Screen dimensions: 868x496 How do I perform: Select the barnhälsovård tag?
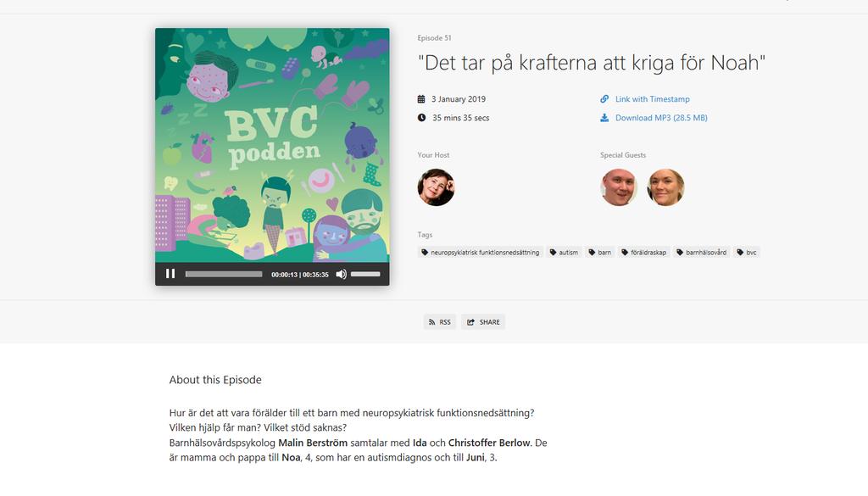point(701,253)
